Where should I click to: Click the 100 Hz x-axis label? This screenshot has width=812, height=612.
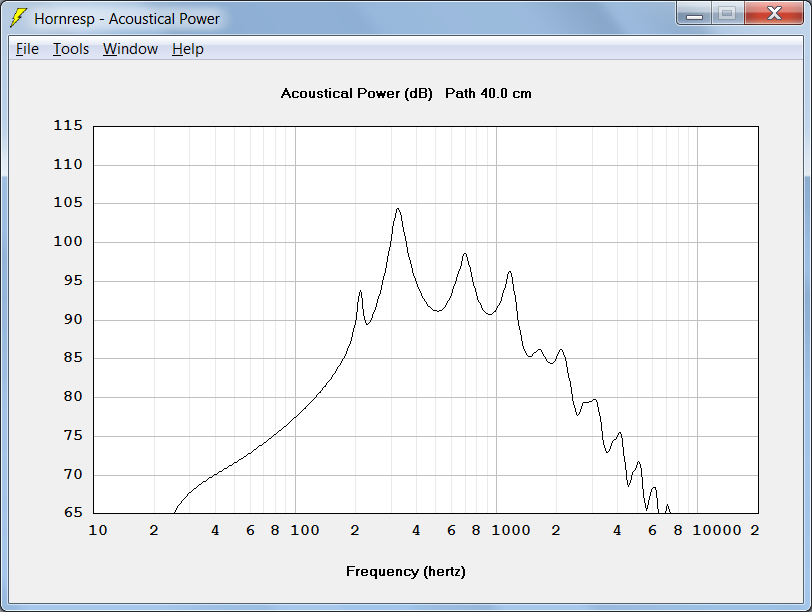pyautogui.click(x=304, y=530)
